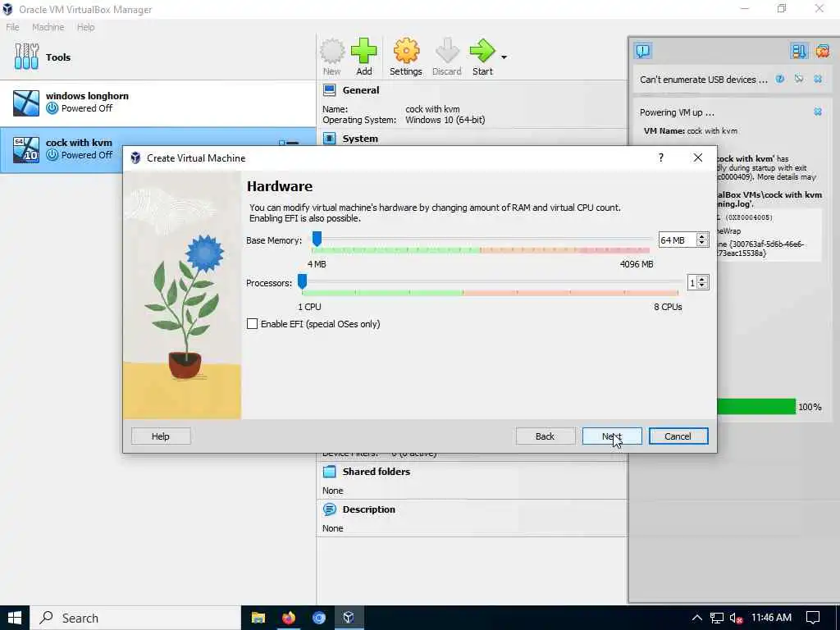Image resolution: width=840 pixels, height=630 pixels.
Task: Click the Cancel button
Action: click(x=678, y=436)
